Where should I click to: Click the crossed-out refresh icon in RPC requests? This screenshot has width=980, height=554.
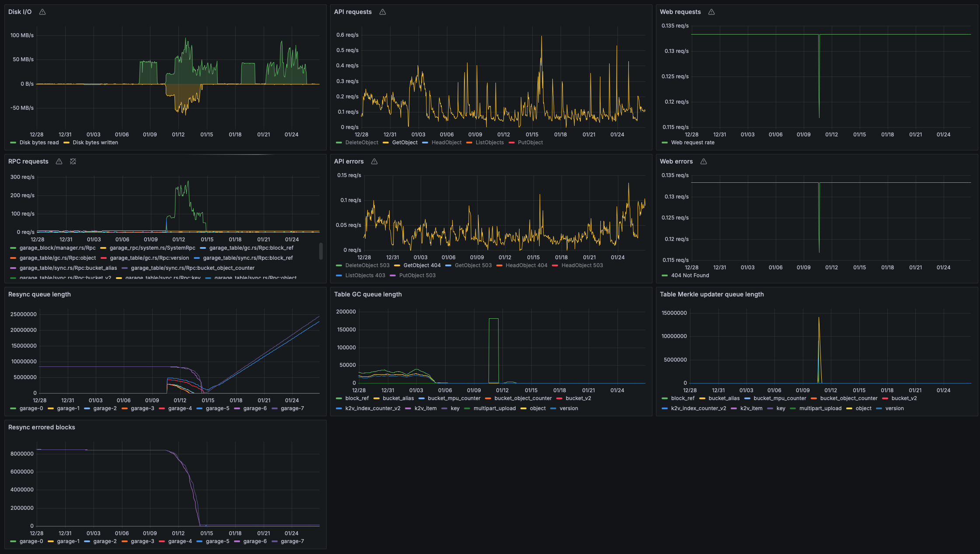coord(73,161)
